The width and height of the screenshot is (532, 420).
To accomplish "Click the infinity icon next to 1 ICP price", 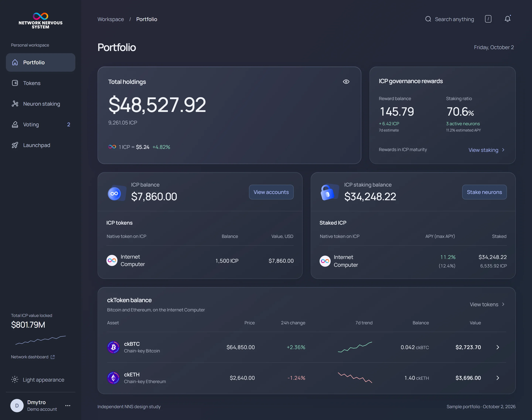I will [x=112, y=147].
